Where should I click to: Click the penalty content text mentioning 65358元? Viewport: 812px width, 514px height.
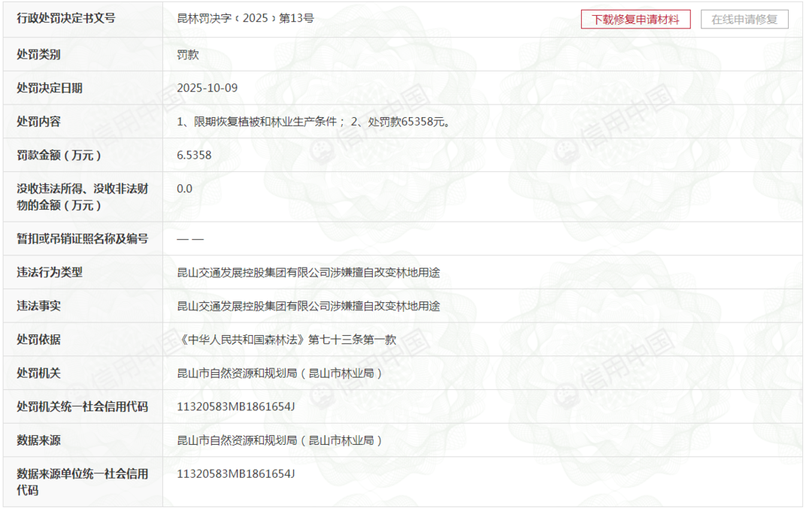pos(314,122)
